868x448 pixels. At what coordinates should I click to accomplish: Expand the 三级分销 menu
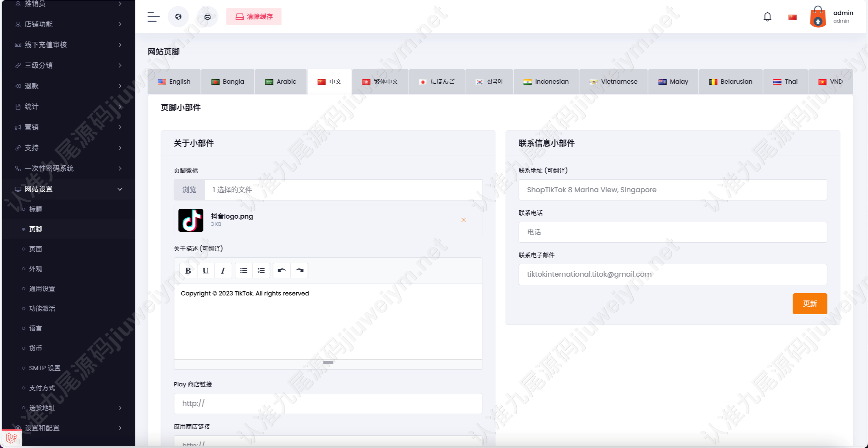coord(68,65)
